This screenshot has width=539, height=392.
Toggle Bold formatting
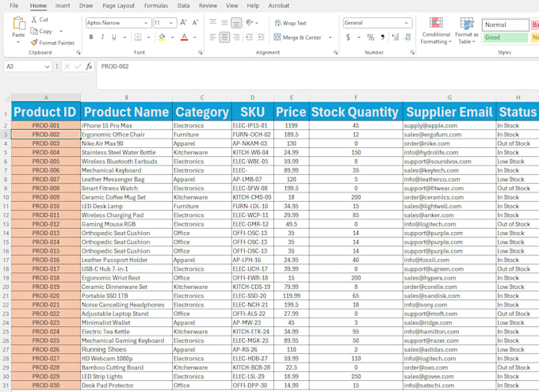(x=91, y=37)
